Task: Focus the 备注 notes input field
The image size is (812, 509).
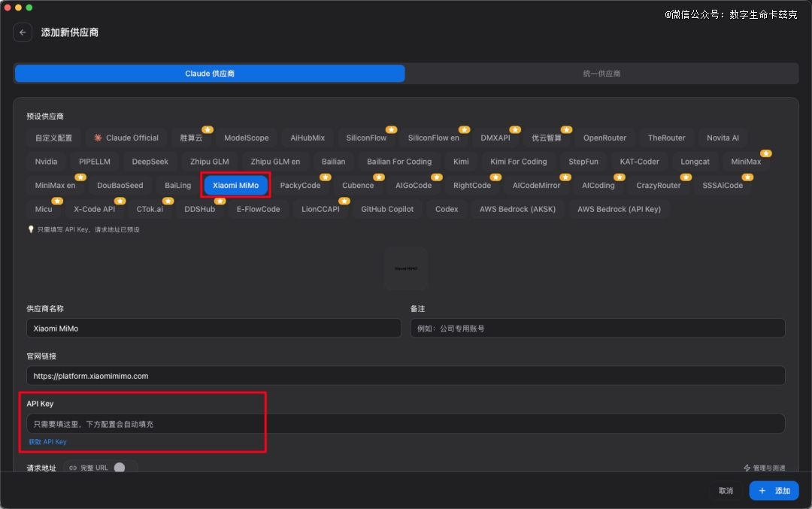Action: (x=597, y=329)
